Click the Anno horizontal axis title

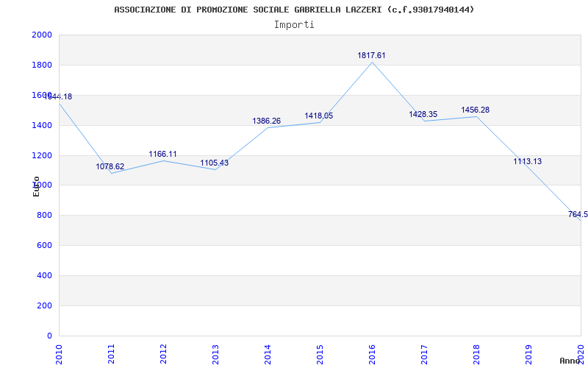(x=571, y=361)
